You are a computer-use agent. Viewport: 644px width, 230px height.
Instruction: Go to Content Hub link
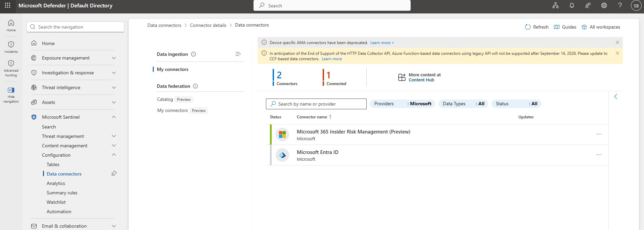tap(421, 80)
